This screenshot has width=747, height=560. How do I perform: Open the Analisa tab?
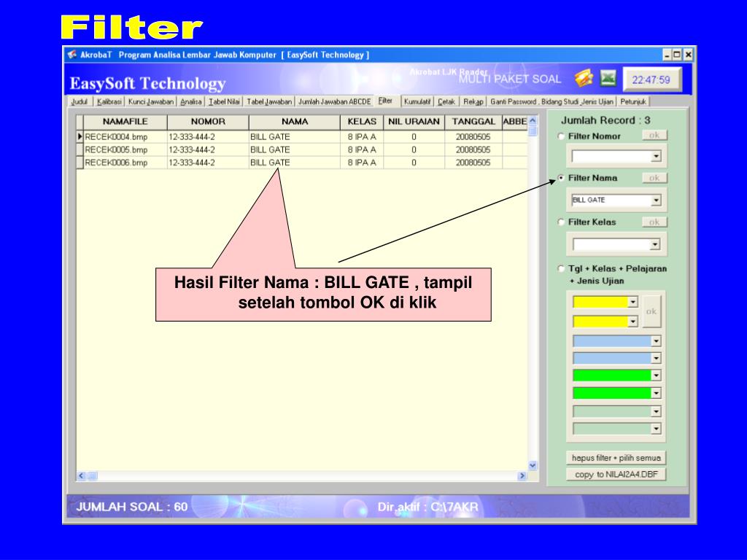coord(191,101)
